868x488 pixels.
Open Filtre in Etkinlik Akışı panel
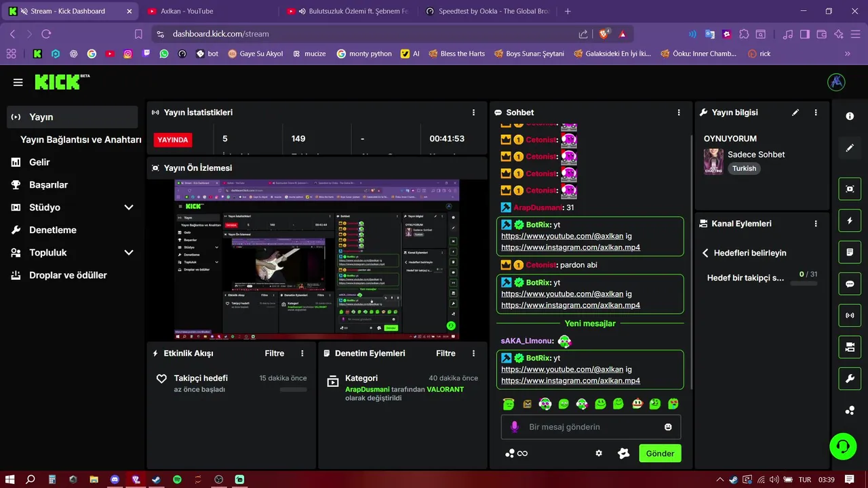274,353
